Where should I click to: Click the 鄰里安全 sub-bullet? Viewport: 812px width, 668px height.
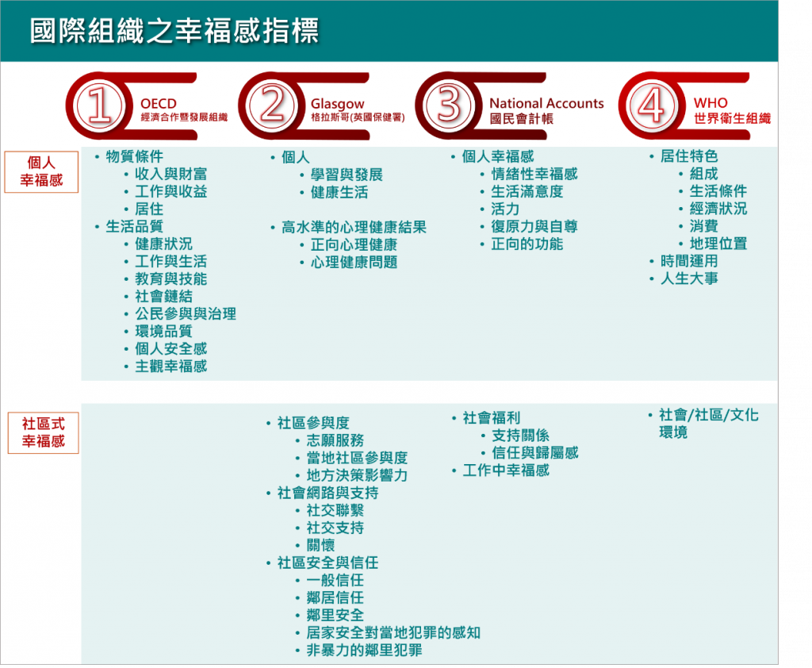coord(335,615)
